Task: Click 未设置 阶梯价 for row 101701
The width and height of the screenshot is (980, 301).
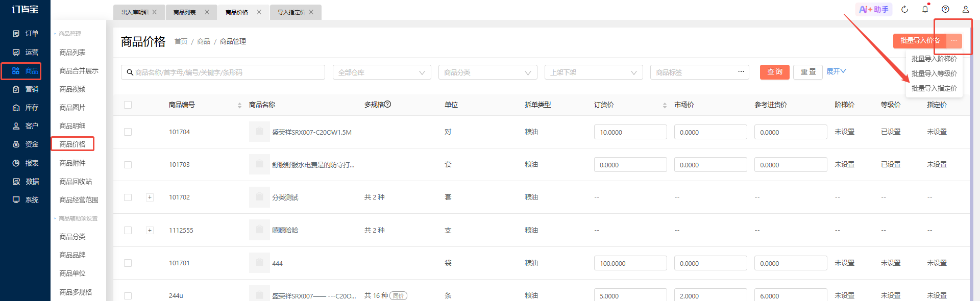Action: coord(844,263)
